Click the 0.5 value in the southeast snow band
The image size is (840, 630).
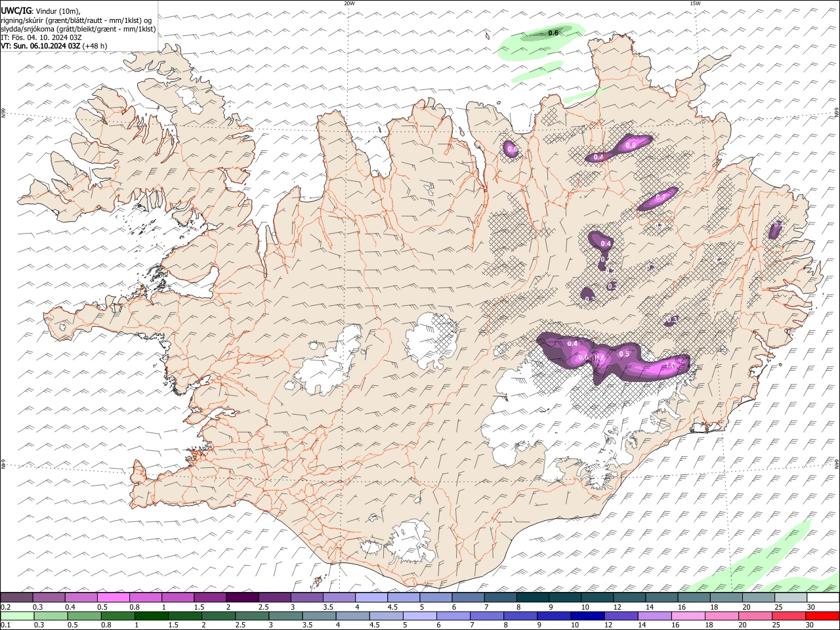(624, 354)
